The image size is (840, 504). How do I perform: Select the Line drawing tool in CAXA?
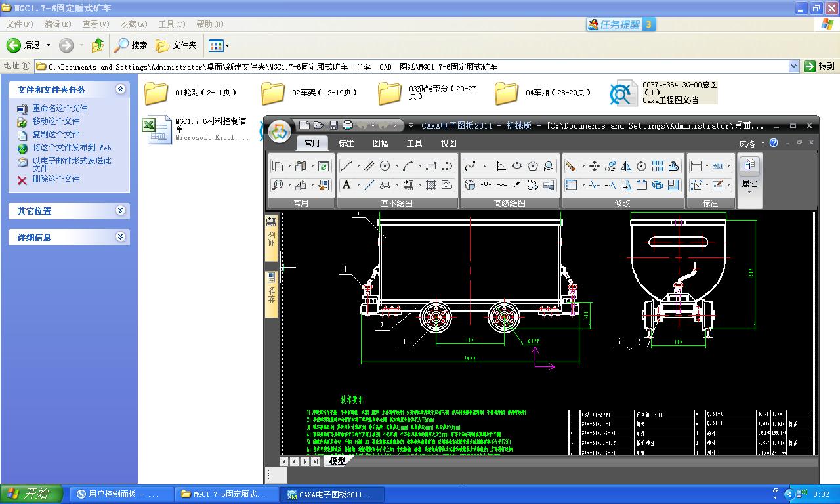click(346, 166)
